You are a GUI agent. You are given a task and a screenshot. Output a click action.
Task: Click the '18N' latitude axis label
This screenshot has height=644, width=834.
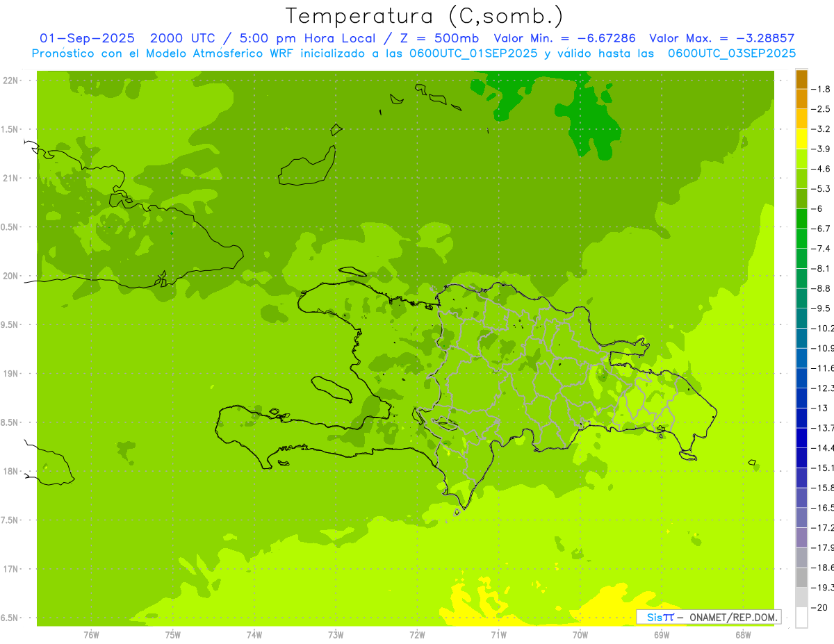10,471
